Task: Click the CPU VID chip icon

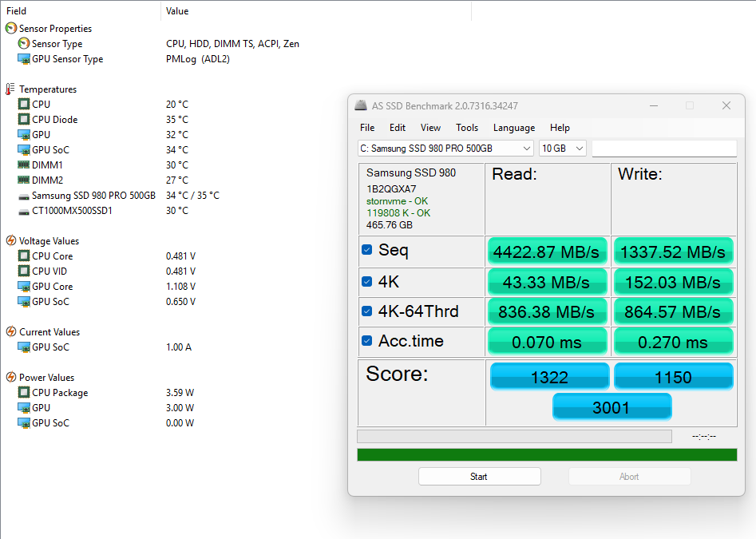Action: pyautogui.click(x=24, y=271)
